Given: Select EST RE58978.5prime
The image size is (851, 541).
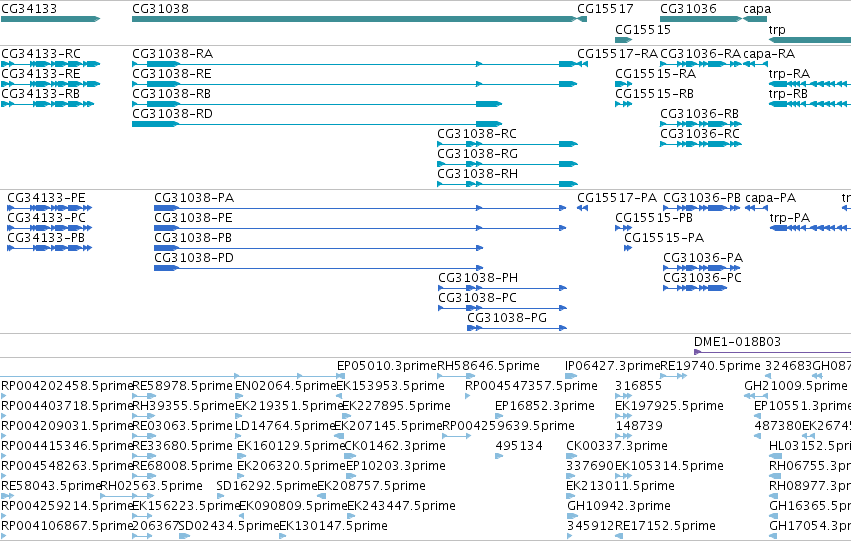Looking at the screenshot, I should [x=183, y=386].
